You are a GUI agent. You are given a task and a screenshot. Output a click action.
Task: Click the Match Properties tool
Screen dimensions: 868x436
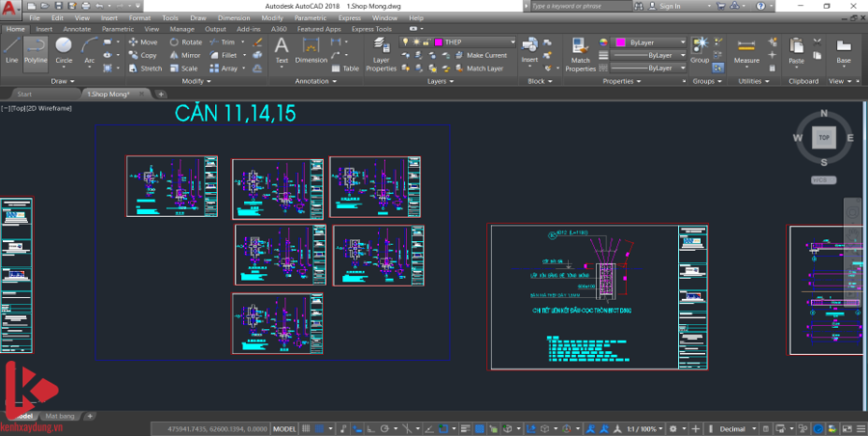point(581,56)
